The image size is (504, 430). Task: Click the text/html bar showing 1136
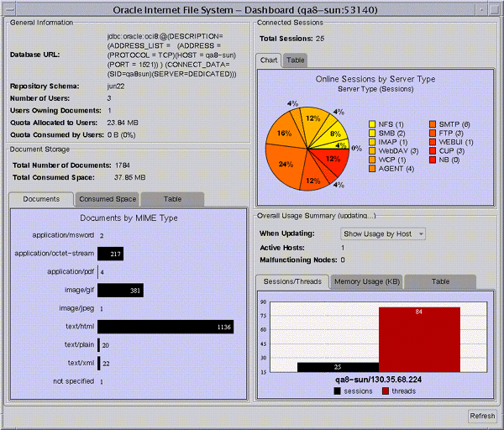tap(165, 327)
